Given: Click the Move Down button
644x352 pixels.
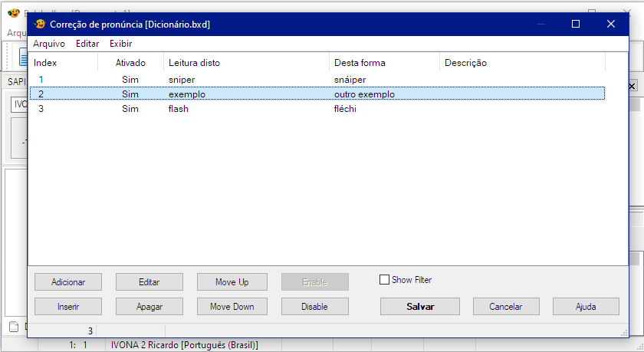Looking at the screenshot, I should point(232,307).
